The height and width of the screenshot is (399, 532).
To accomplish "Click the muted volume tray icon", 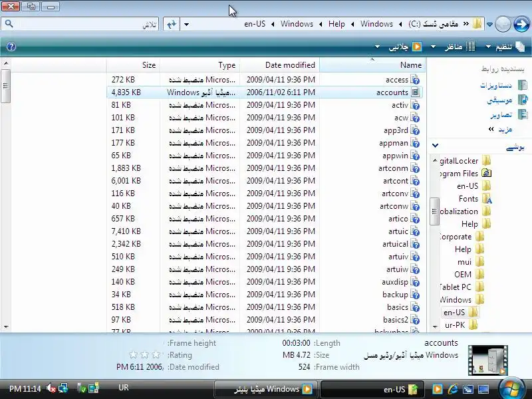I will click(x=51, y=388).
